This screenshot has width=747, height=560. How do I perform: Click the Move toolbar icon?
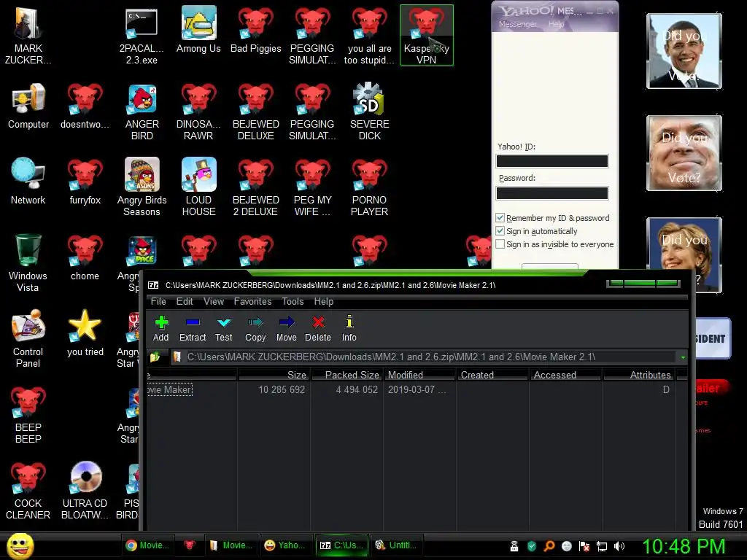[x=286, y=329]
